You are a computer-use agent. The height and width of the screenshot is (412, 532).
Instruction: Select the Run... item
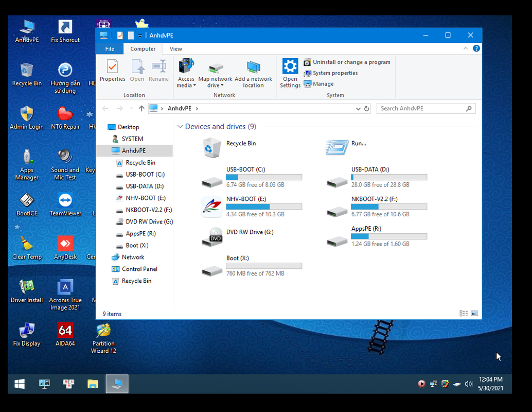pyautogui.click(x=346, y=147)
